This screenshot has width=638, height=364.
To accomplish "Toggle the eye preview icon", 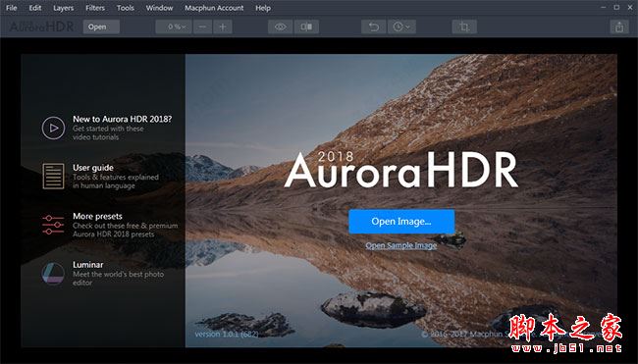I will click(x=280, y=26).
